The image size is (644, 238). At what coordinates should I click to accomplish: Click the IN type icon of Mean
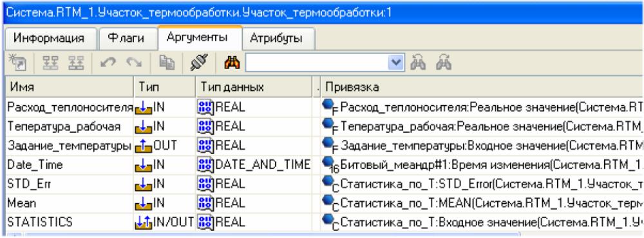pyautogui.click(x=144, y=204)
